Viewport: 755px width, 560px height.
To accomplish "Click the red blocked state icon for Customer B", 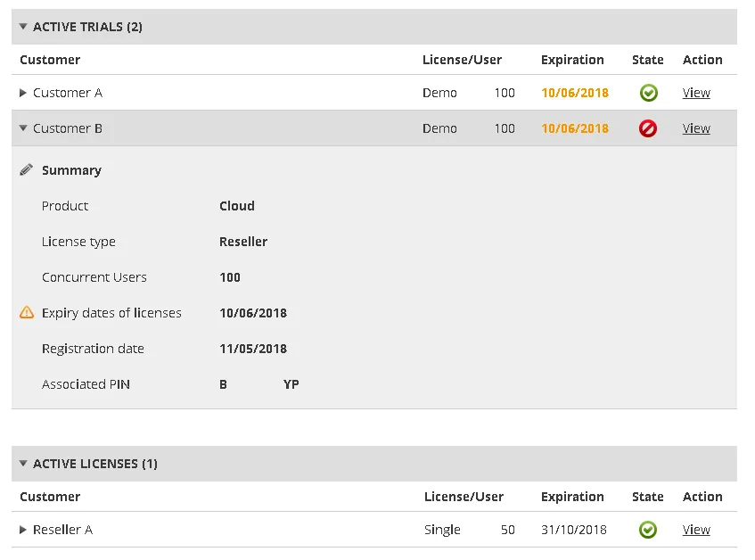I will [648, 128].
